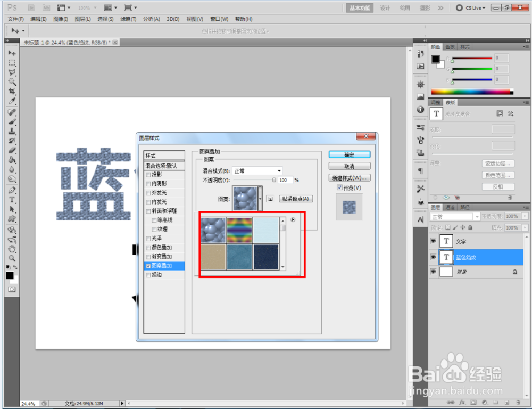Expand the pattern picker dropdown arrow
Screen dimensions: 532x409
click(260, 199)
